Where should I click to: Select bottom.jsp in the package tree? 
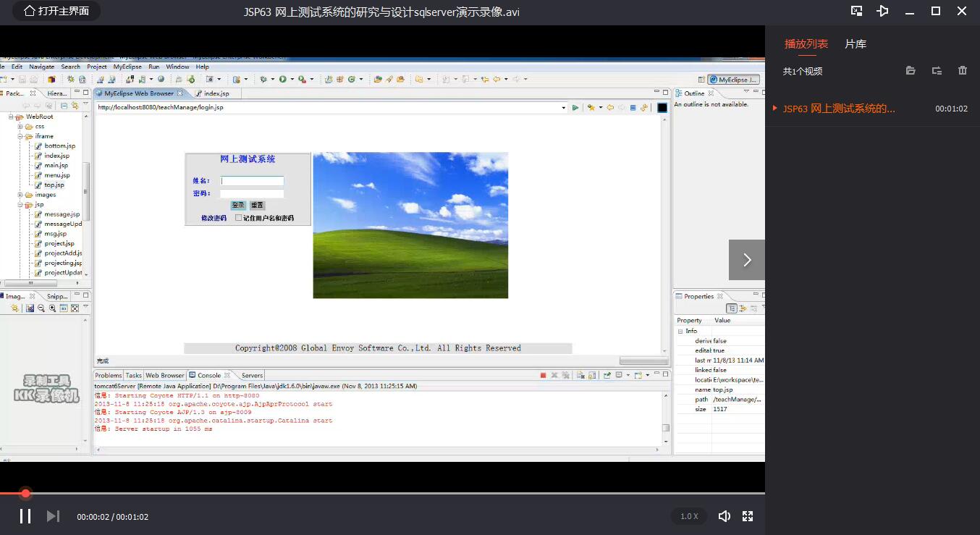[59, 146]
